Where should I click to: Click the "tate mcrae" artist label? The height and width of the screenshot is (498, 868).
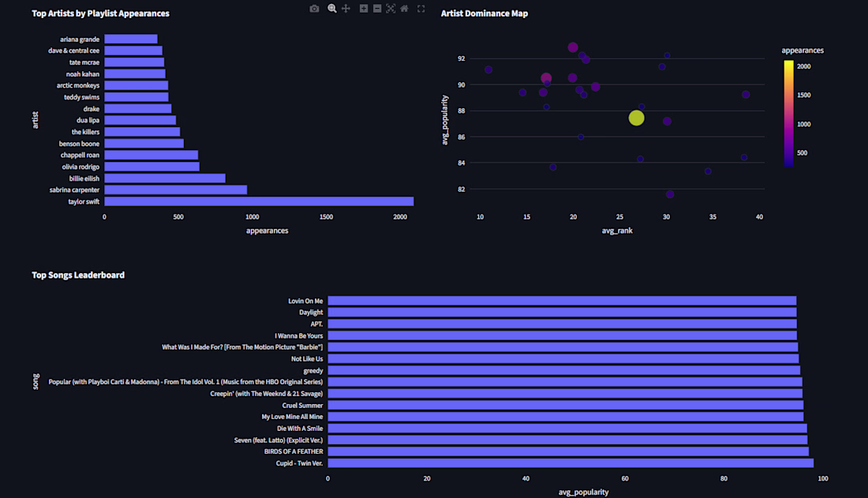pos(84,62)
